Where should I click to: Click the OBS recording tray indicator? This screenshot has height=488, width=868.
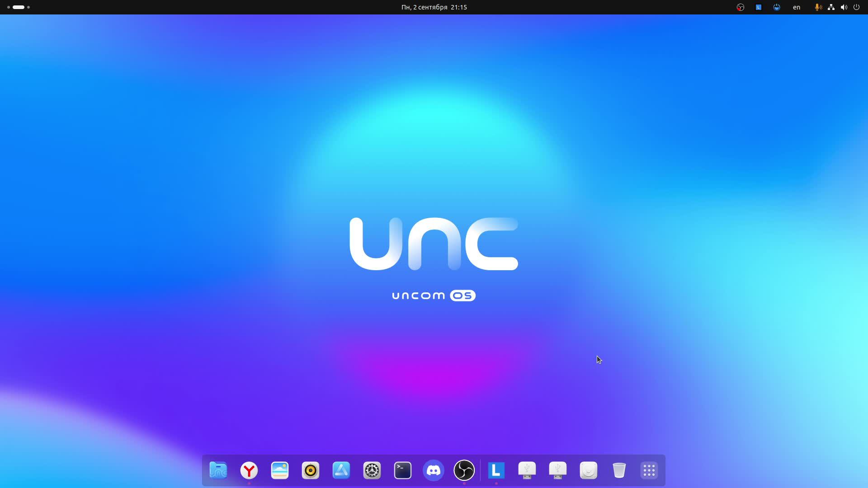click(741, 7)
